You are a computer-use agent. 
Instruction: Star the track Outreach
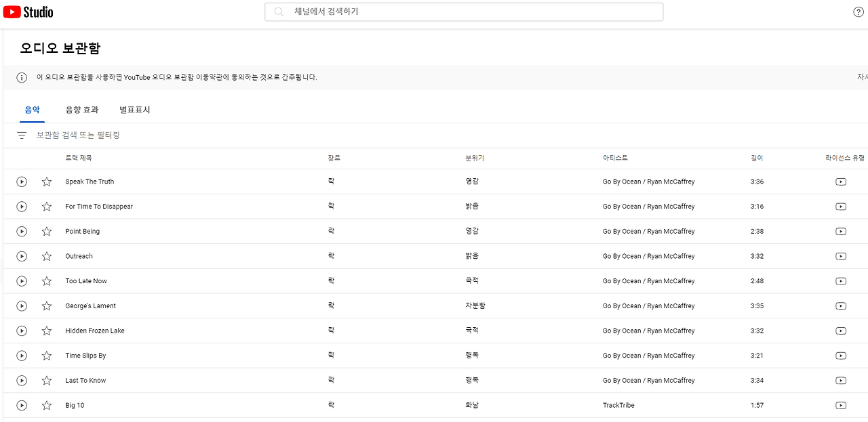(x=47, y=256)
